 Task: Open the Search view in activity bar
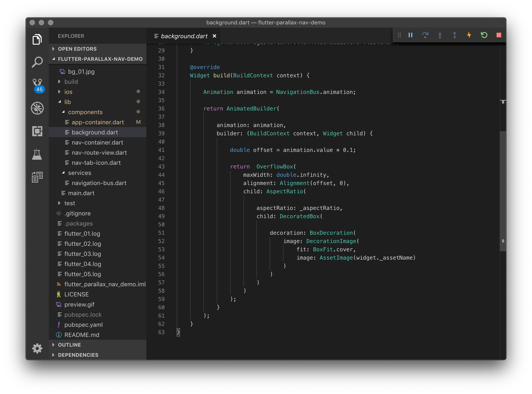click(x=37, y=62)
